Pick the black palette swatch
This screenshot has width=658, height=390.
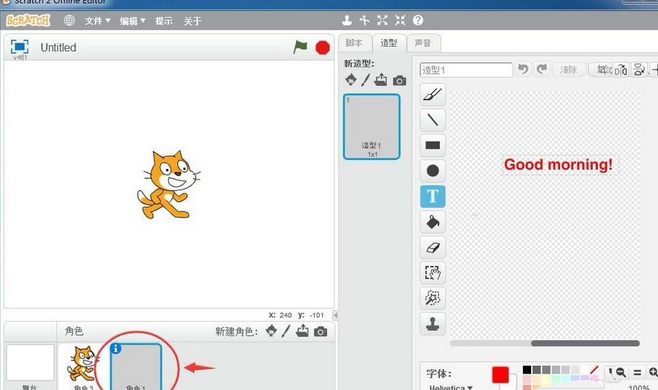527,369
